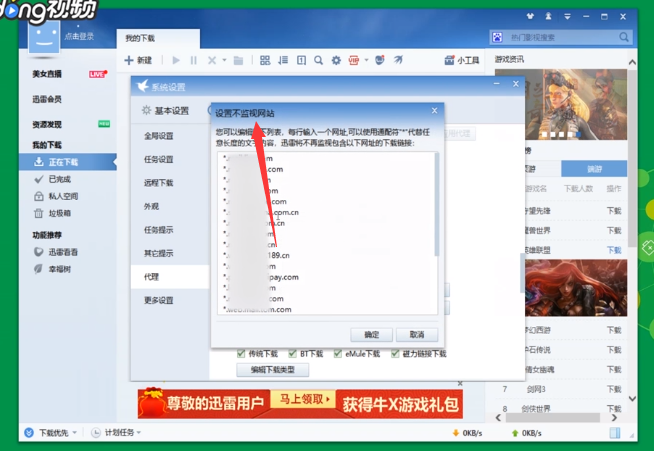Open the main menu dropdown icon in title bar
Screen dimensions: 654x451
(567, 17)
